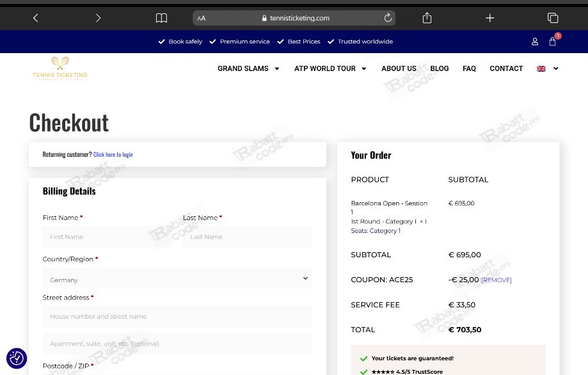Viewport: 588px width, 375px height.
Task: Open the FAQ page
Action: point(469,68)
